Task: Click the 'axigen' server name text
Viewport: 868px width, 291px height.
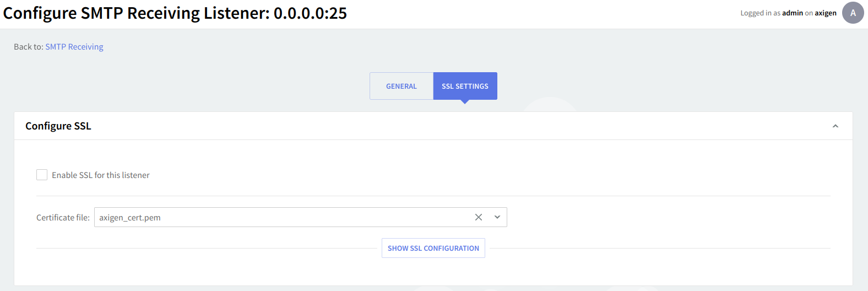Action: tap(826, 13)
